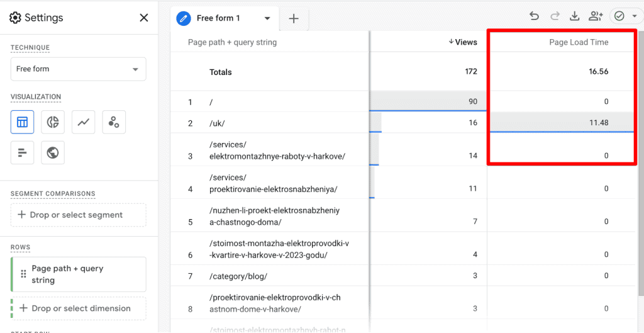The width and height of the screenshot is (644, 333).
Task: Click the pencil edit icon on tab
Action: point(184,18)
